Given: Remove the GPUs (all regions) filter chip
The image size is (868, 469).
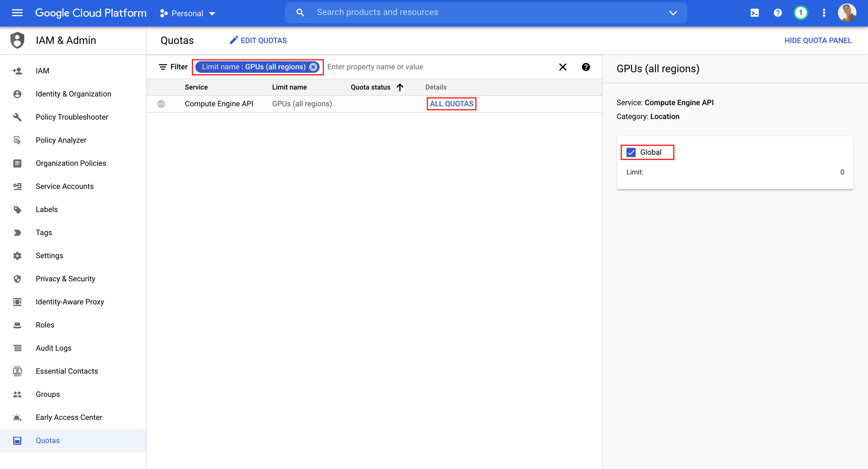Looking at the screenshot, I should coord(313,67).
